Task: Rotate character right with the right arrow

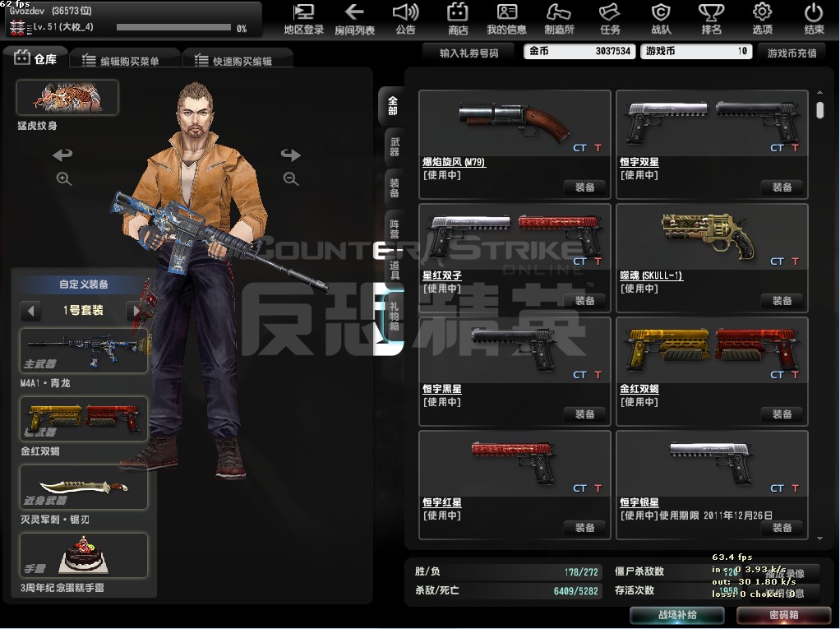Action: pos(290,155)
